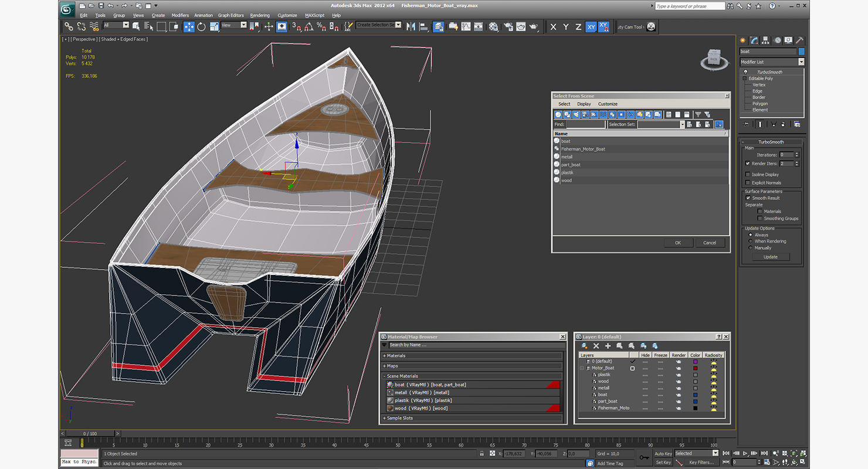Open the Key Filters button
868x469 pixels.
pyautogui.click(x=702, y=463)
